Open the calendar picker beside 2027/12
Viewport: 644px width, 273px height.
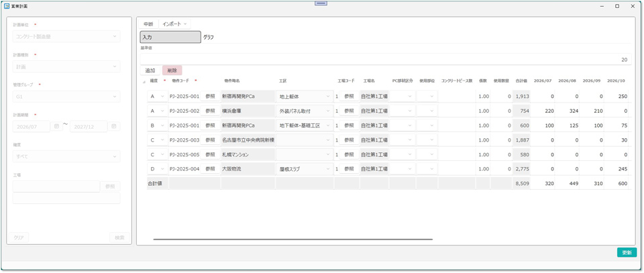coord(114,127)
